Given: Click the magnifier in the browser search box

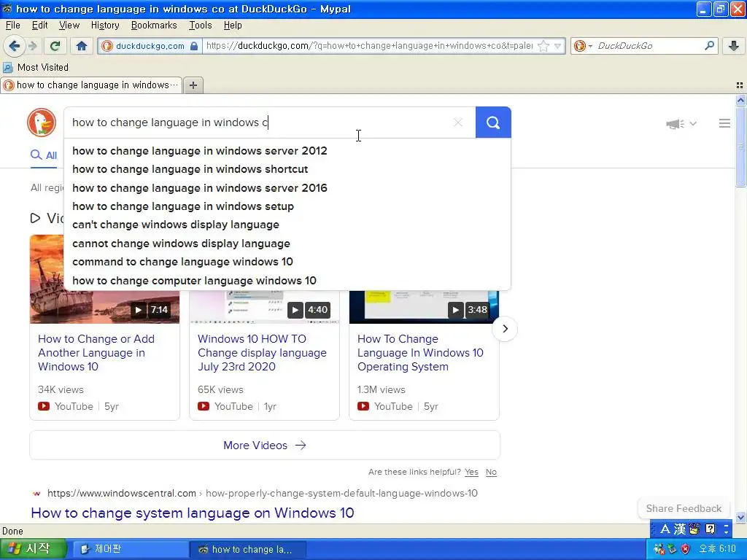Looking at the screenshot, I should [709, 46].
